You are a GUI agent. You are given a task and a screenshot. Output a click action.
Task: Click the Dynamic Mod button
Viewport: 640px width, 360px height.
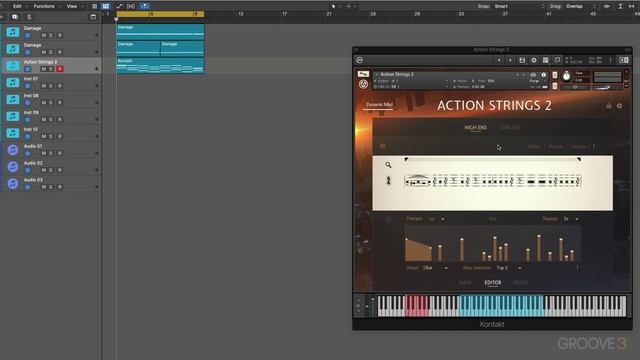(379, 105)
